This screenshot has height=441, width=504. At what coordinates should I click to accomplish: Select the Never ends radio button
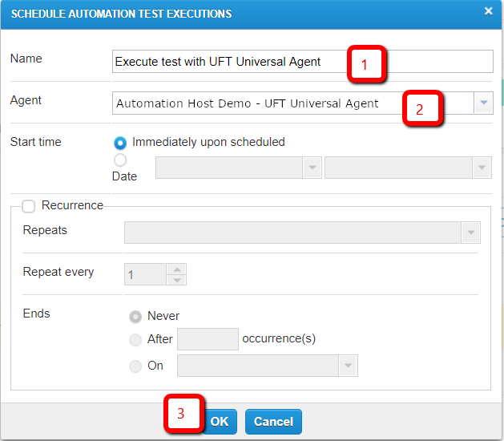[x=135, y=316]
